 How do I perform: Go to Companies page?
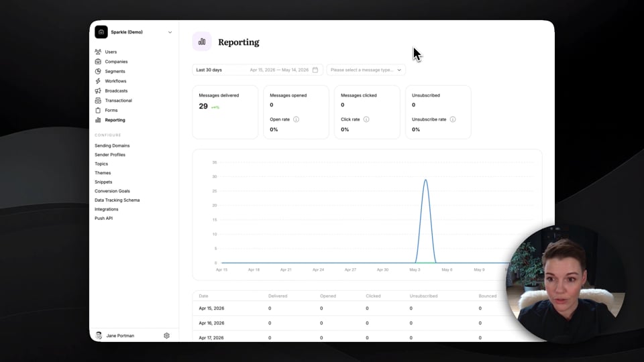click(x=116, y=62)
